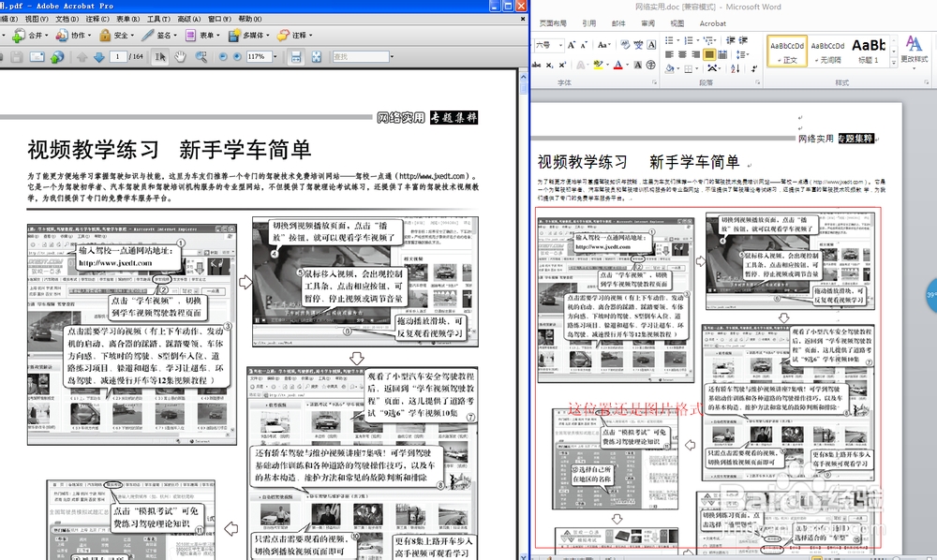Click the next page arrow in Acrobat
This screenshot has height=560, width=937.
click(98, 55)
